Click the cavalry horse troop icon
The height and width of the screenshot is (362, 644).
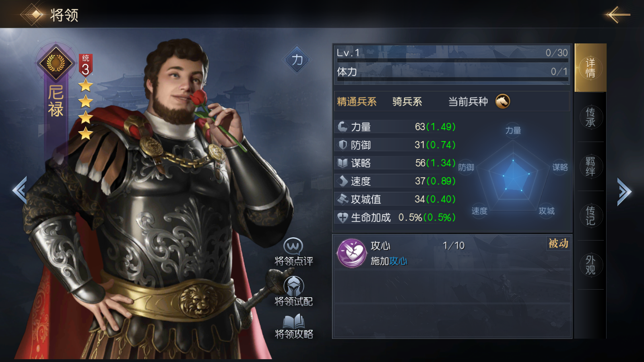(x=502, y=101)
